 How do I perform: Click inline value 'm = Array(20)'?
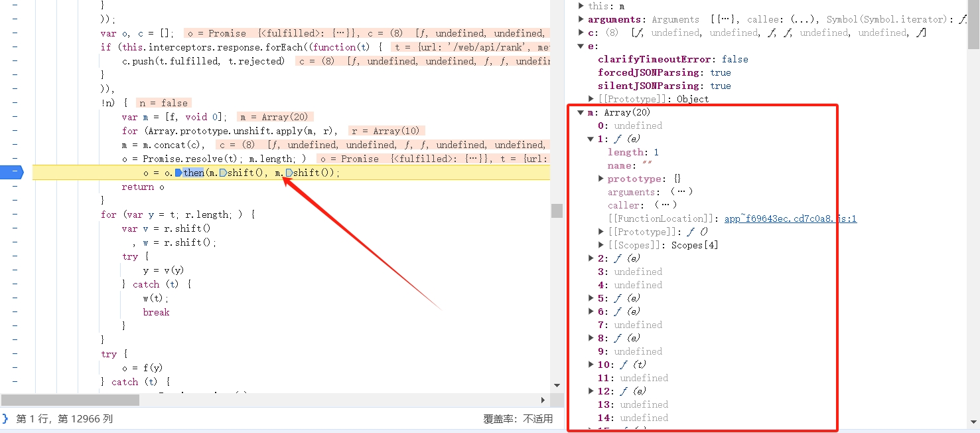coord(275,117)
